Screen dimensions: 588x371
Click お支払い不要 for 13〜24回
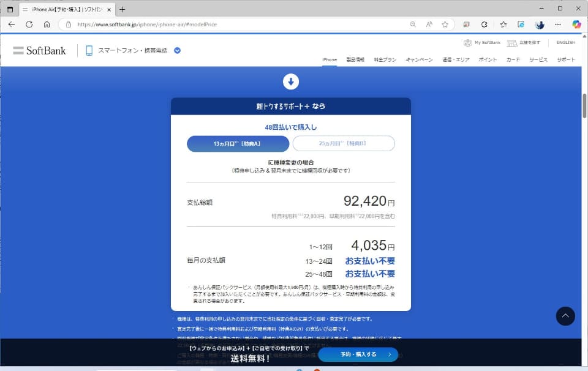[370, 261]
